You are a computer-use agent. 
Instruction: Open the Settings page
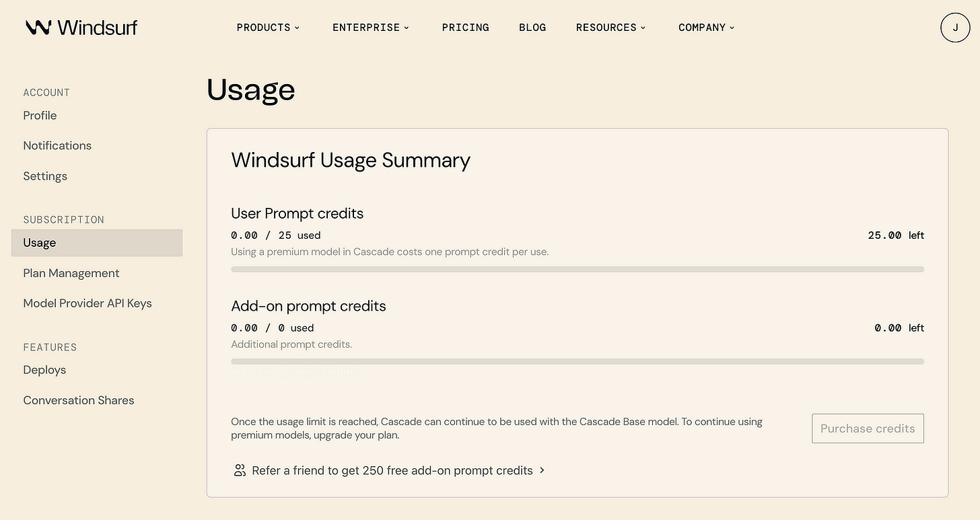point(45,176)
